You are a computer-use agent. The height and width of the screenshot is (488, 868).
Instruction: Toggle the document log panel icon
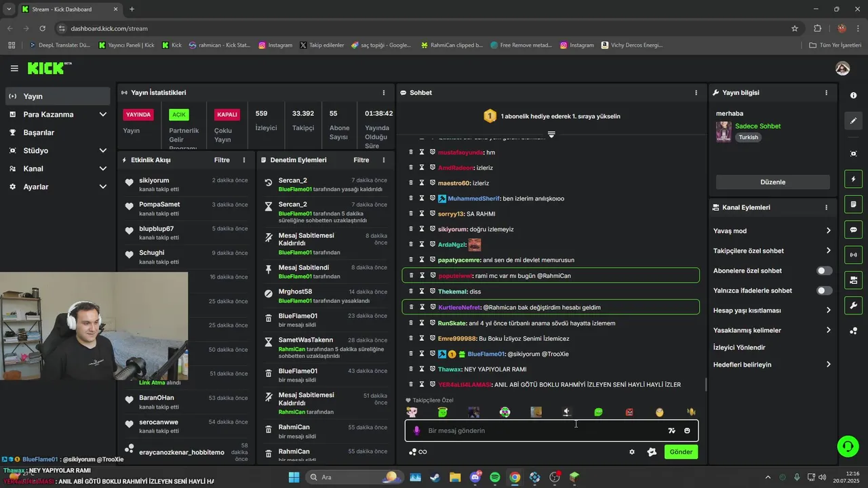point(854,205)
